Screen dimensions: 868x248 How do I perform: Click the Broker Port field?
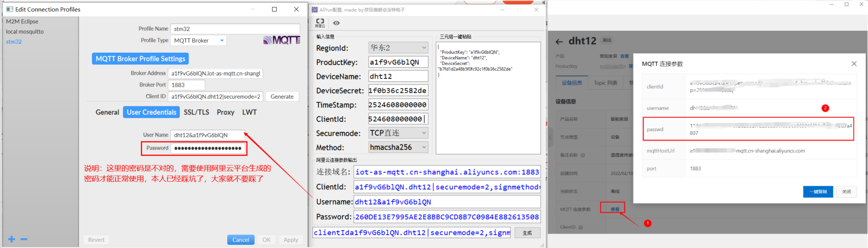tap(186, 85)
